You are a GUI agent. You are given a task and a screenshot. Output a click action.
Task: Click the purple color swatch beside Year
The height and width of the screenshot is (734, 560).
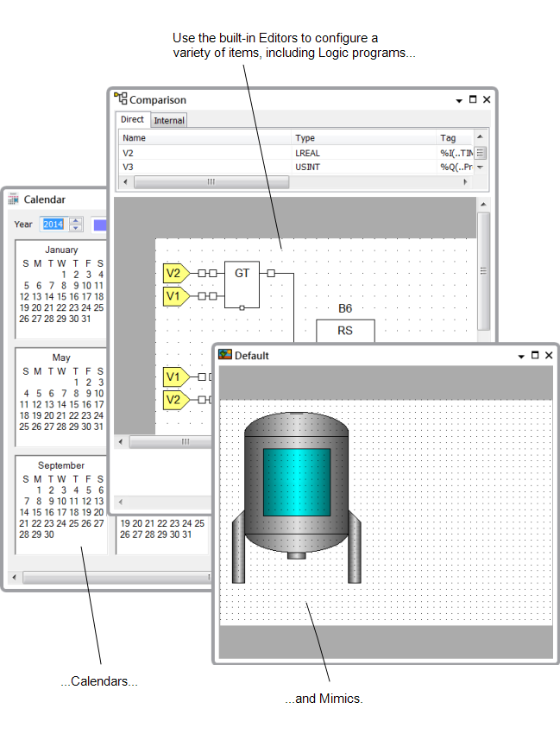99,225
